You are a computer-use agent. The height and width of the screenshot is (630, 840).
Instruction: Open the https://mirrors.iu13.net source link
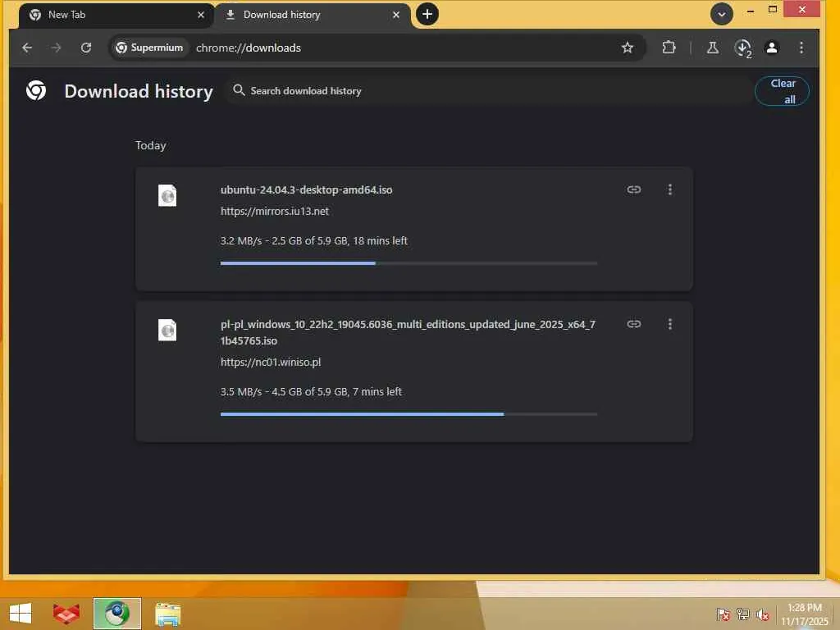click(275, 211)
